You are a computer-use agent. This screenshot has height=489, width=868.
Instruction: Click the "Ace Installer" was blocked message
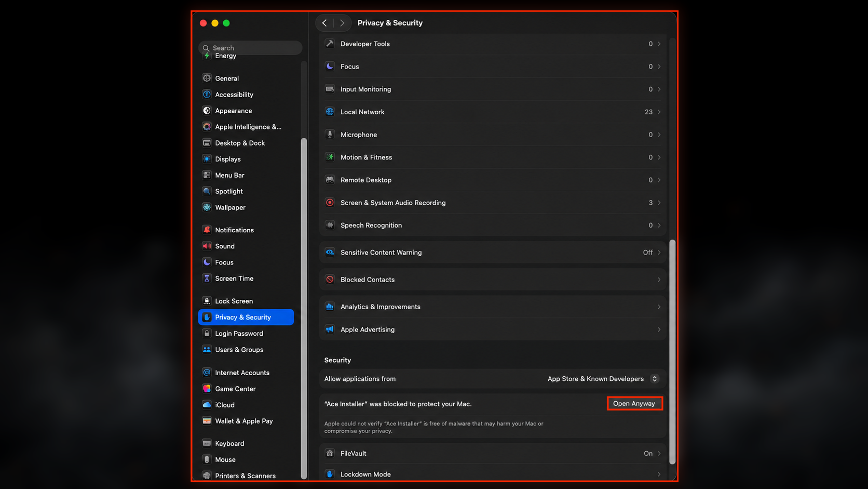[x=398, y=404]
